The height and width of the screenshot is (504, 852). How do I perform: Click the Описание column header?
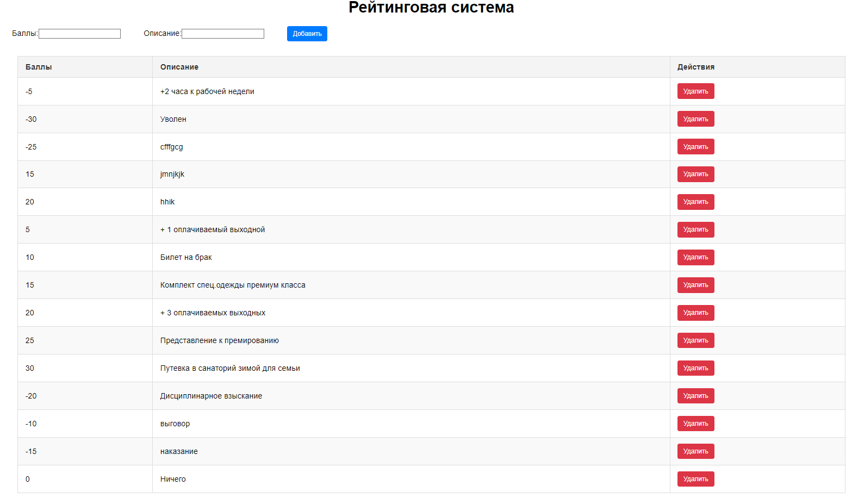tap(179, 67)
